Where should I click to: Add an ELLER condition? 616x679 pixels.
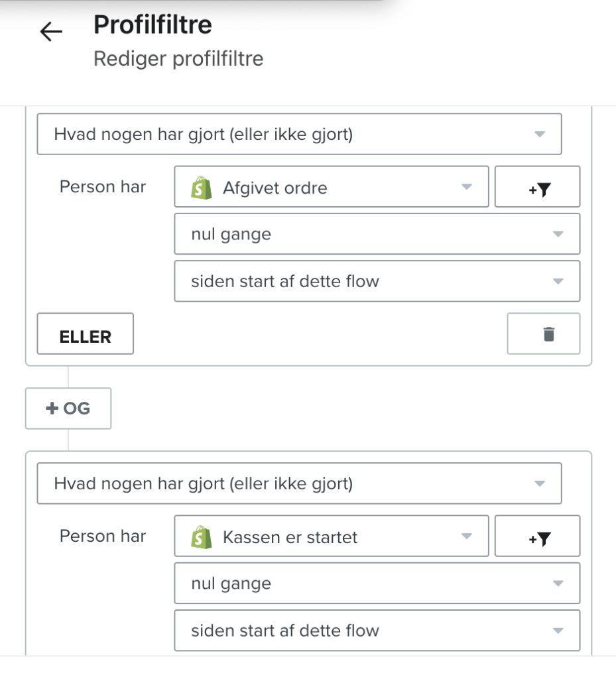tap(86, 334)
